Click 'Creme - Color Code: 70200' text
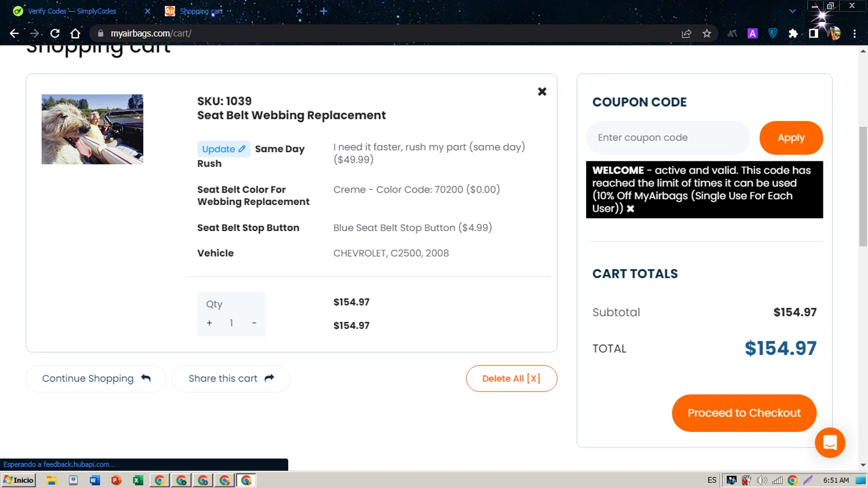The width and height of the screenshot is (868, 488). [x=398, y=189]
